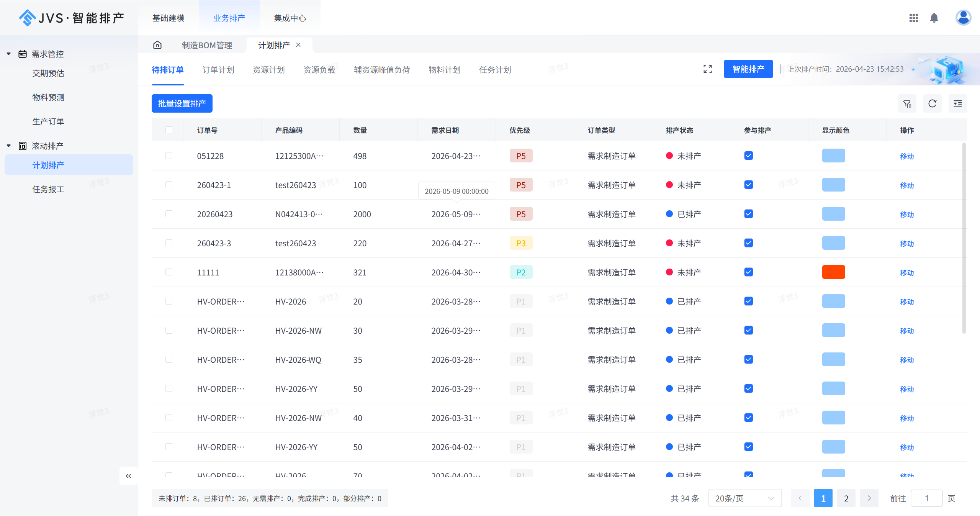Select the 待排订单 tab
This screenshot has height=516, width=980.
point(167,70)
